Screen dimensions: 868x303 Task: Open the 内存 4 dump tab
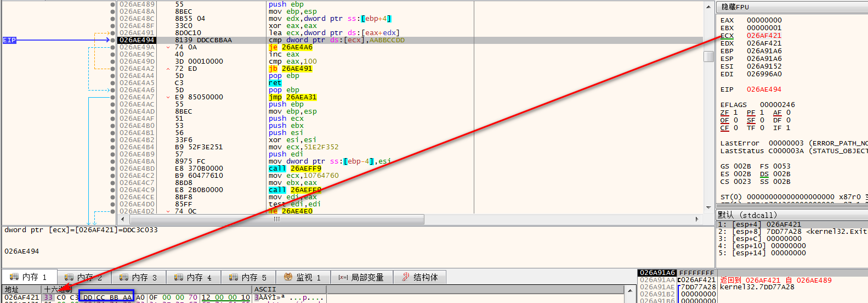coord(194,277)
